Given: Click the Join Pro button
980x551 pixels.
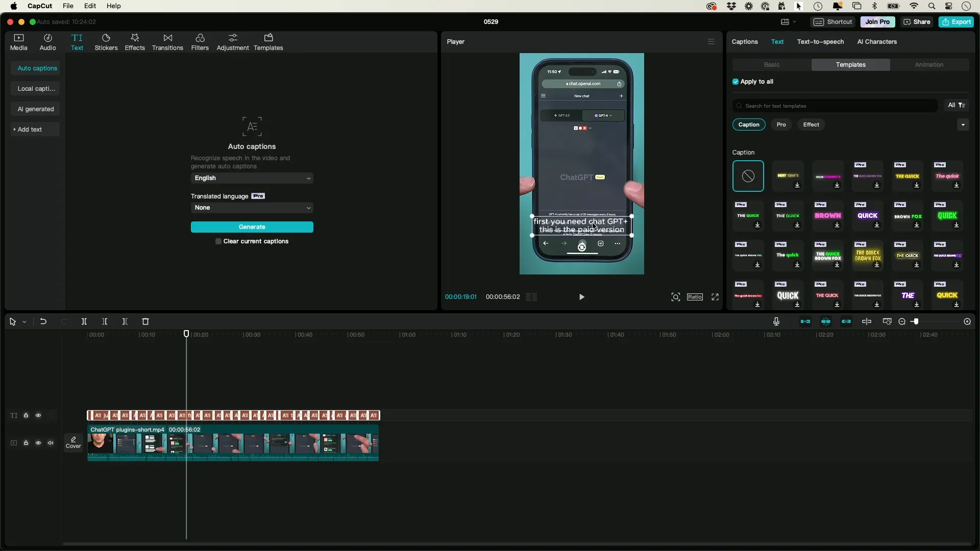Looking at the screenshot, I should (877, 22).
